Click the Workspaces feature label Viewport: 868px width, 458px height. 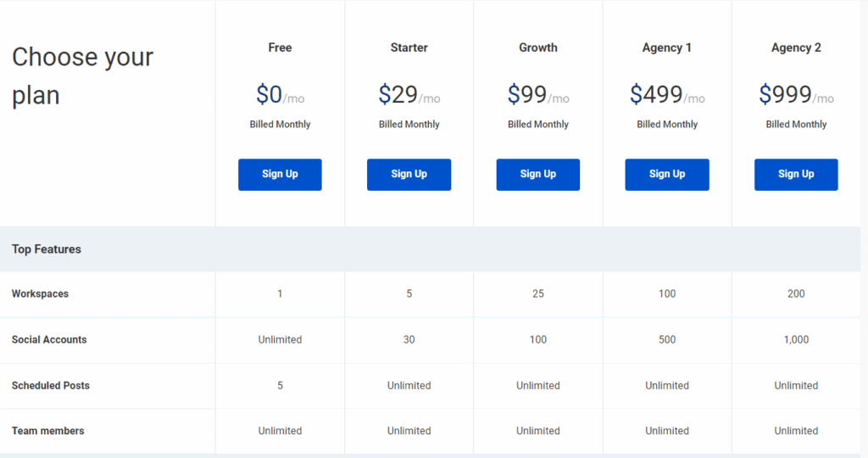click(40, 294)
